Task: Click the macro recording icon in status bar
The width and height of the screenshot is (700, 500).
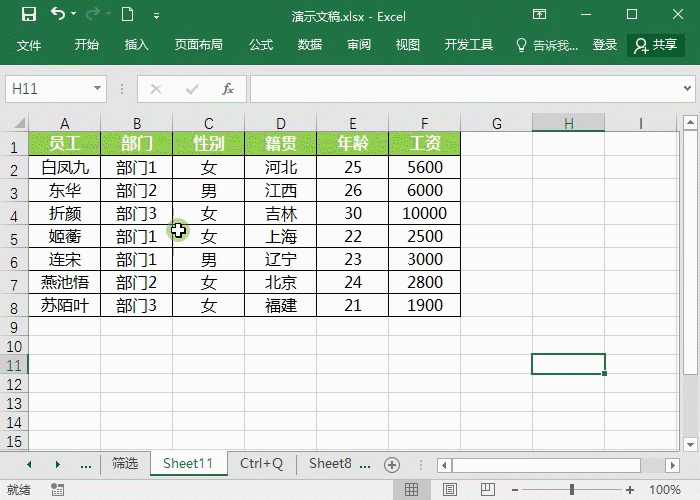Action: 58,490
